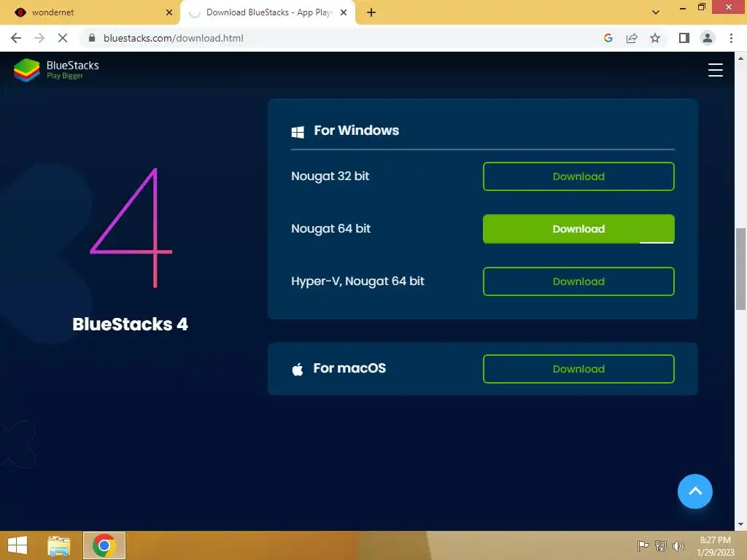
Task: Click the Windows logo beside For Windows
Action: coord(298,132)
